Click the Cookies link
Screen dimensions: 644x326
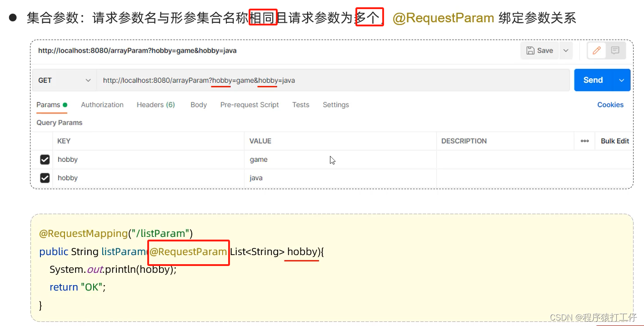(x=610, y=105)
